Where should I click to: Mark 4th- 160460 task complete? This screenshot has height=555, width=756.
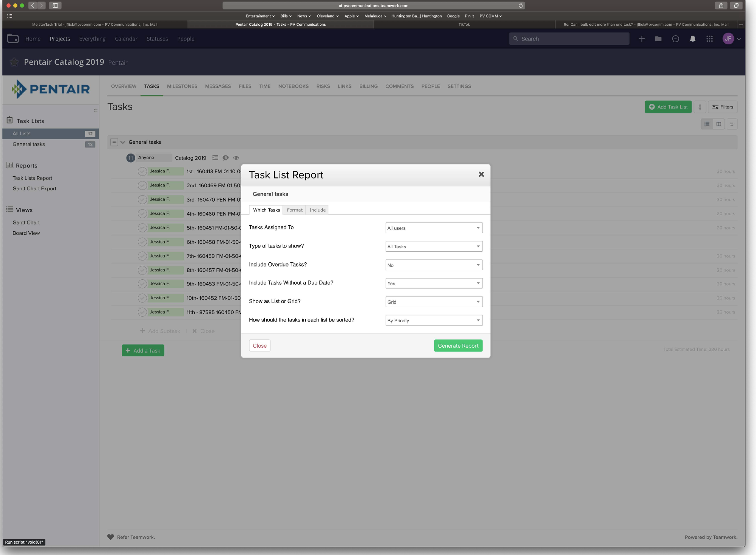point(142,214)
